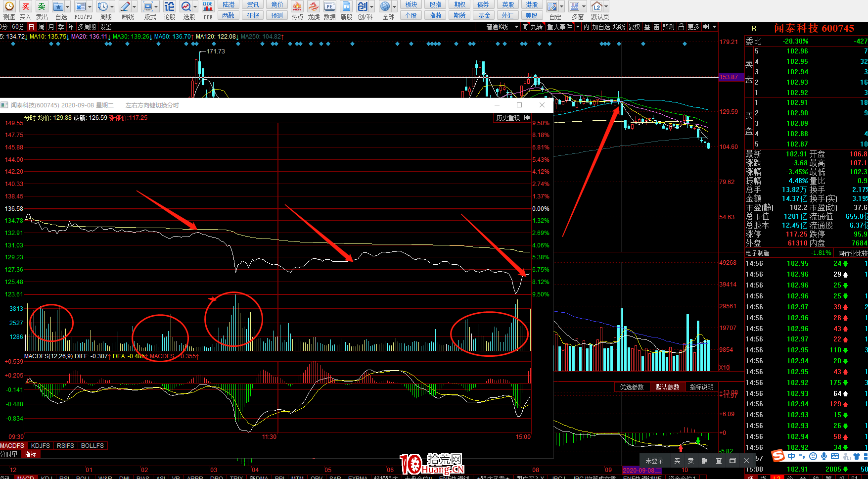The height and width of the screenshot is (479, 868).
Task: Click the 默认参数 default parameters button
Action: (667, 387)
